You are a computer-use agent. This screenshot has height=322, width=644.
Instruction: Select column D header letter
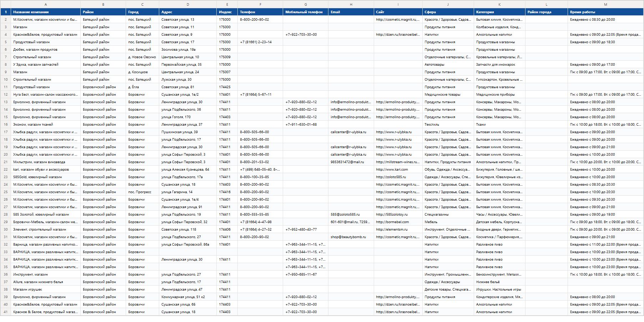click(x=188, y=4)
